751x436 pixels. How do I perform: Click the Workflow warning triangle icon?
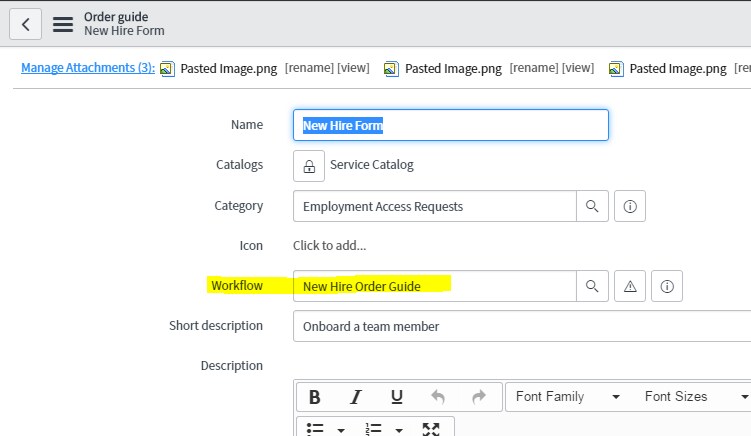[630, 286]
